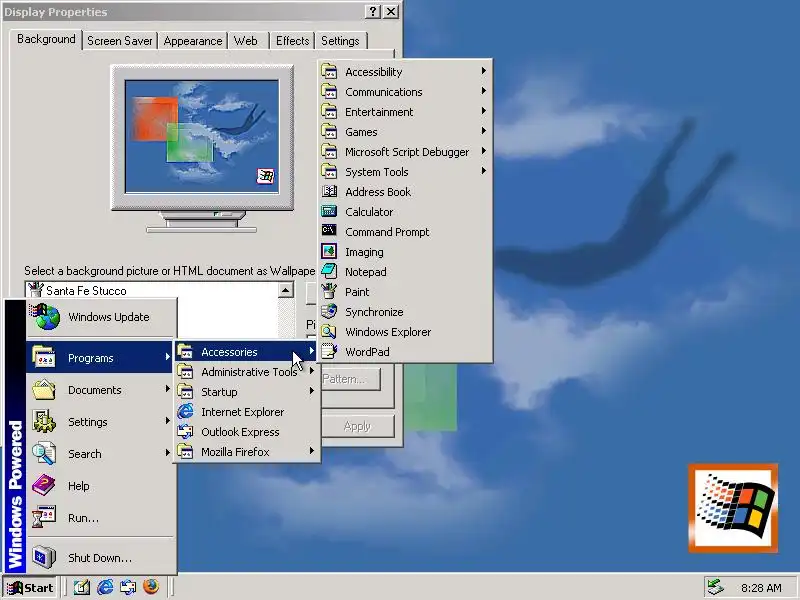Expand the Communications submenu
The height and width of the screenshot is (600, 800).
tap(405, 91)
